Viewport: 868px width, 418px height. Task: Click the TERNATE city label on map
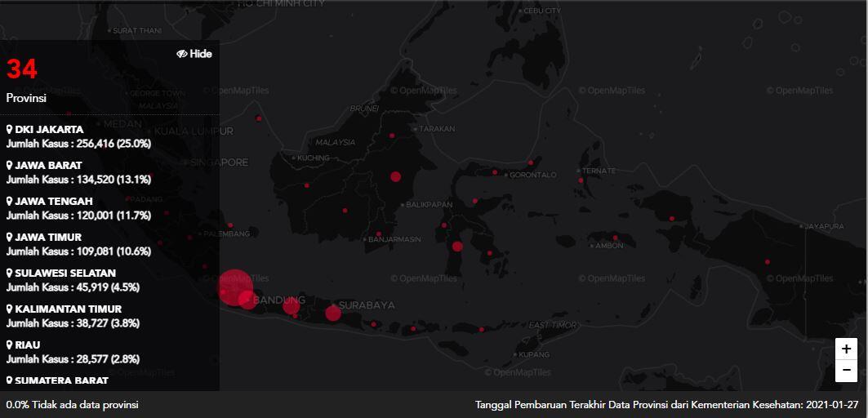(x=599, y=171)
